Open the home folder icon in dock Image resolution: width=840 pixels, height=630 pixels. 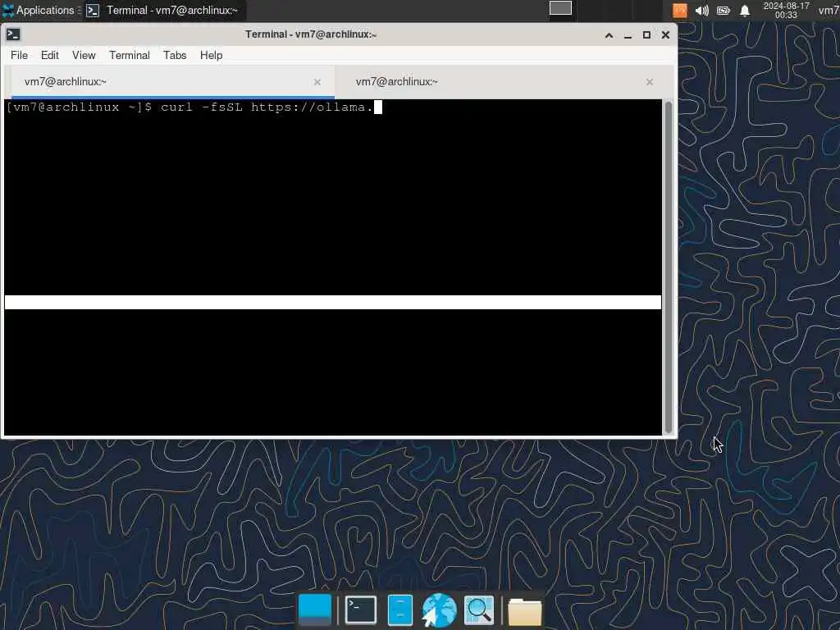(525, 610)
